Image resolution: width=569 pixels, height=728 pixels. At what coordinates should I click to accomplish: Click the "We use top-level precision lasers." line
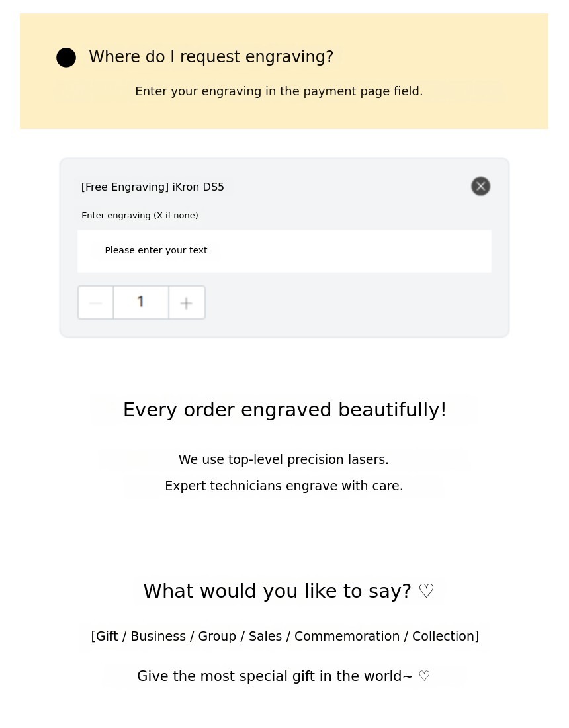pyautogui.click(x=283, y=460)
